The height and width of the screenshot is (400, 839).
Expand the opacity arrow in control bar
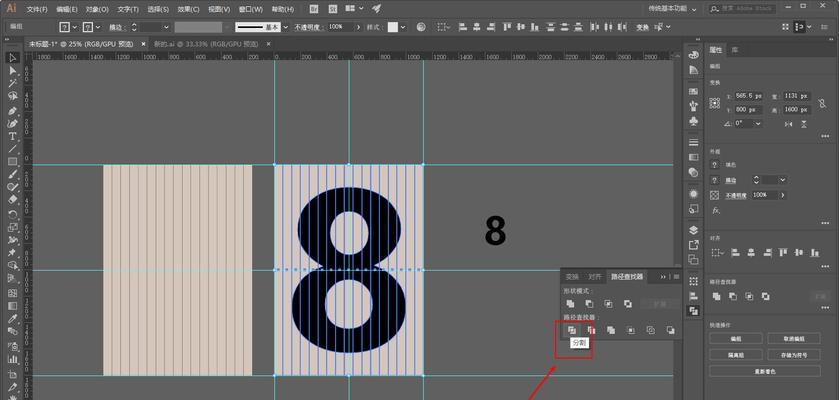point(358,27)
